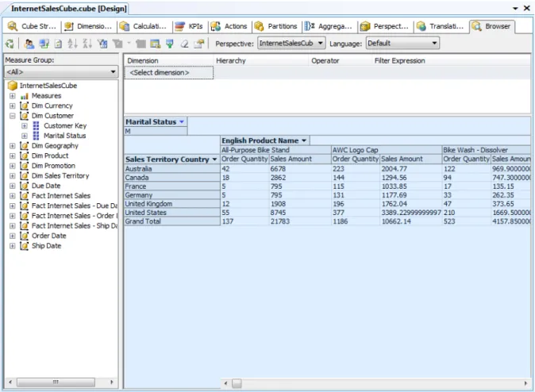Screen dimensions: 535x392
Task: Open the Measure Group combo box
Action: (61, 72)
